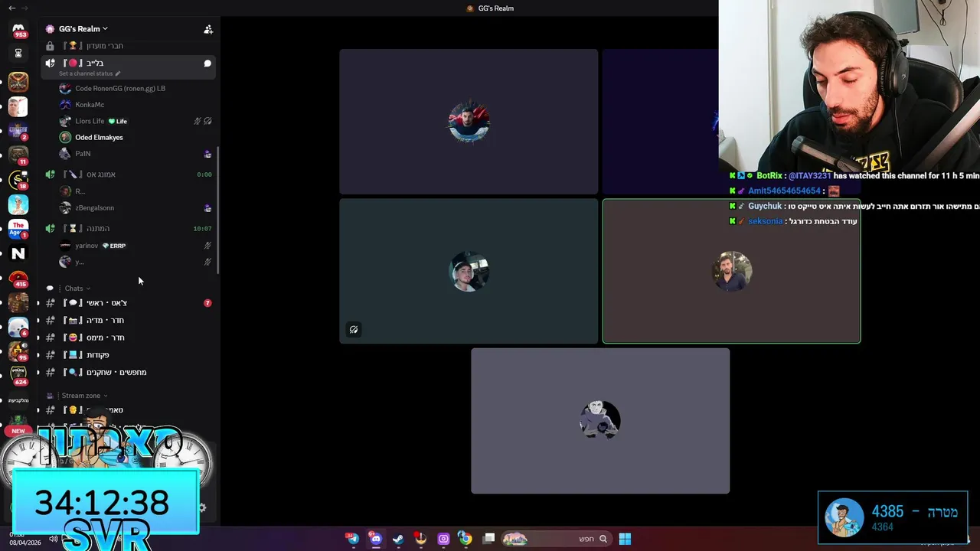Click the hourglass icon below Discord home

(18, 54)
